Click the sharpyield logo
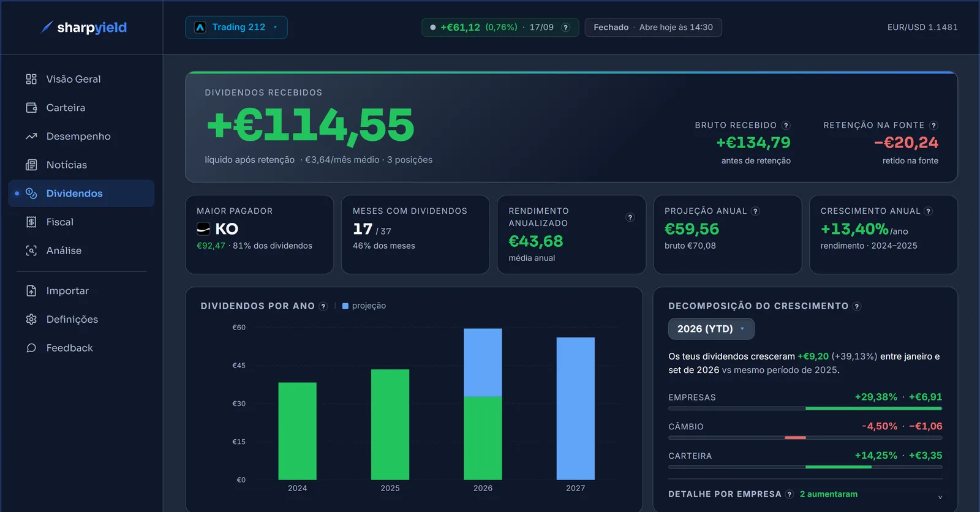The height and width of the screenshot is (512, 980). 83,27
